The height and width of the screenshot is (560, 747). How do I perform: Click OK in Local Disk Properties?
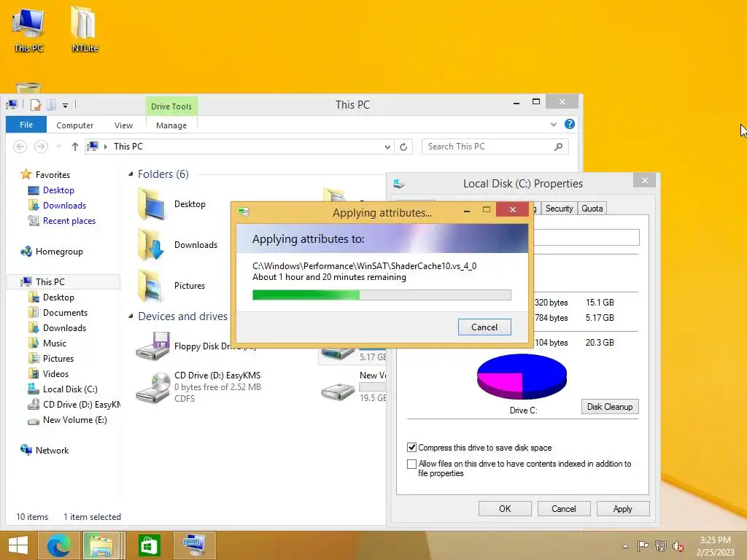click(x=505, y=508)
